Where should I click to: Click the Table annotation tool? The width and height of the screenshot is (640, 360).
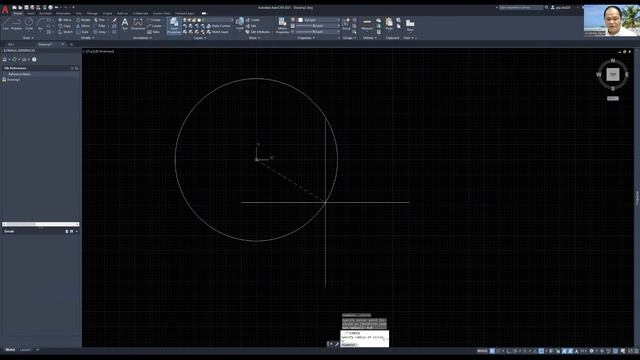[153, 32]
